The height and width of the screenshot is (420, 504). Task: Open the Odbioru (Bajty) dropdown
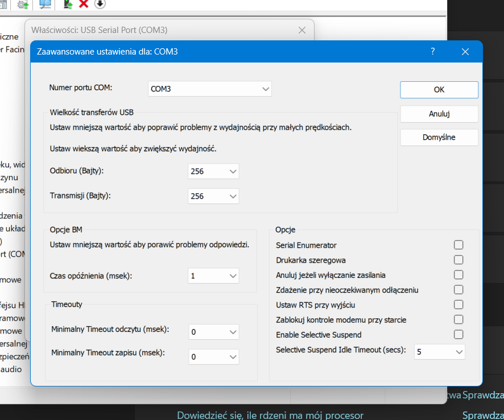[213, 171]
